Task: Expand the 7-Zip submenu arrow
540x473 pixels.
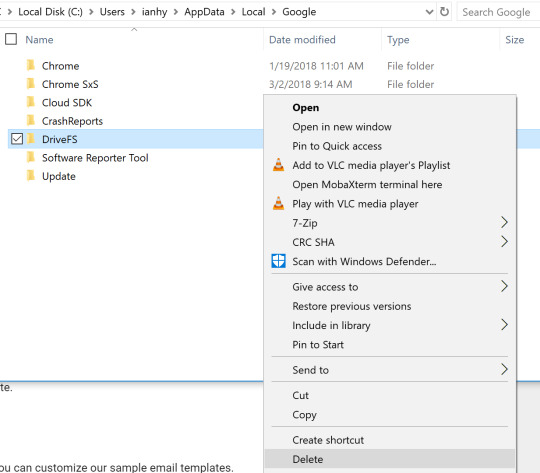Action: 504,222
